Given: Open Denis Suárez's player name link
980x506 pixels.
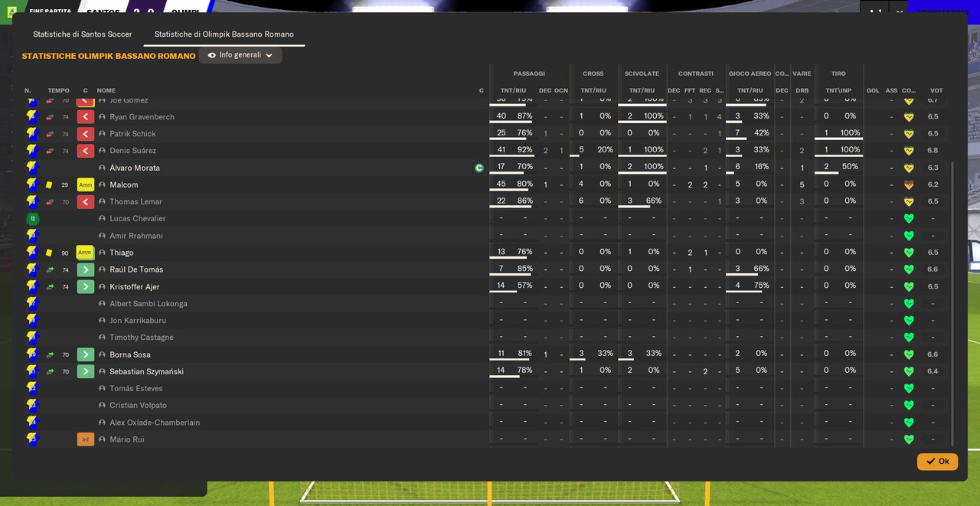Looking at the screenshot, I should tap(132, 151).
